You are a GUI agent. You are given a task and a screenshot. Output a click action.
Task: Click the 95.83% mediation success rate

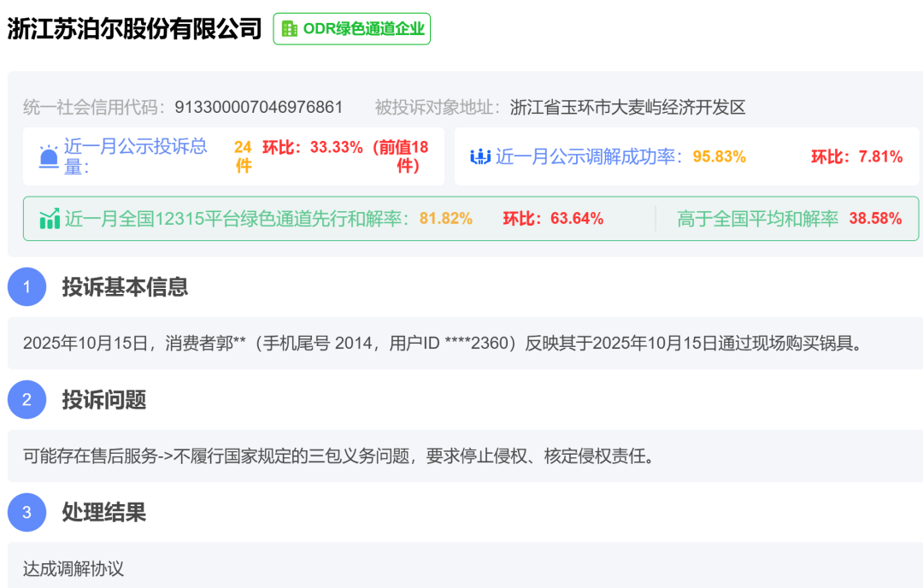coord(720,156)
